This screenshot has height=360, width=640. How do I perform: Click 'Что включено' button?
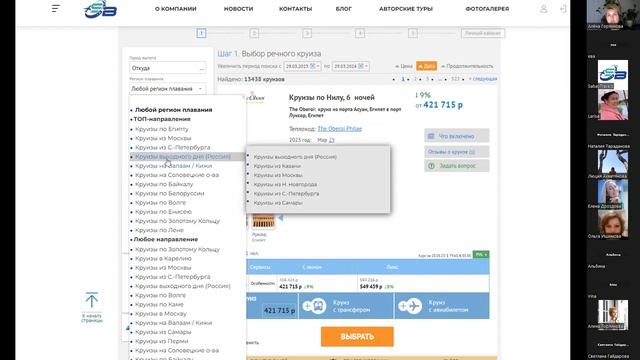click(x=457, y=136)
